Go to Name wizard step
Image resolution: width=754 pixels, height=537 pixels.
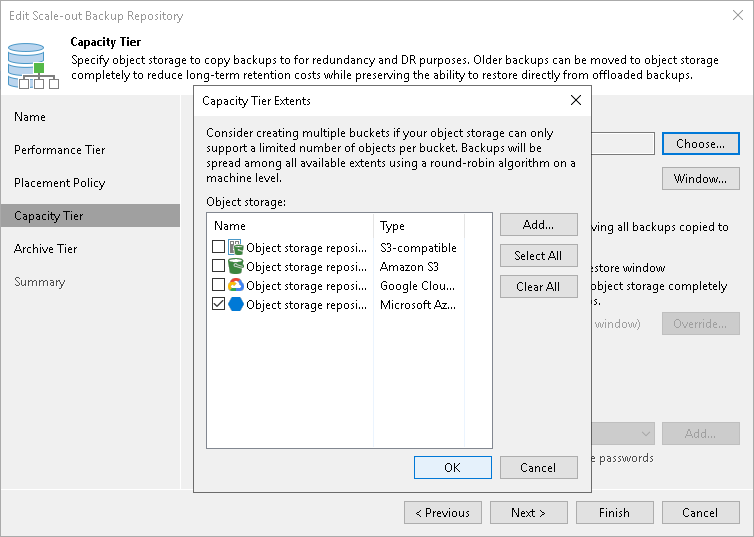[x=30, y=117]
